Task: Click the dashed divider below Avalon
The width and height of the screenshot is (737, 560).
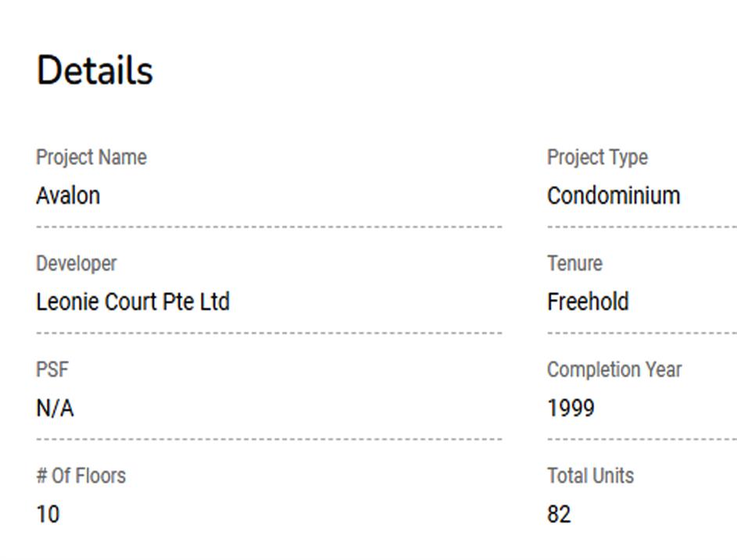Action: pos(269,227)
